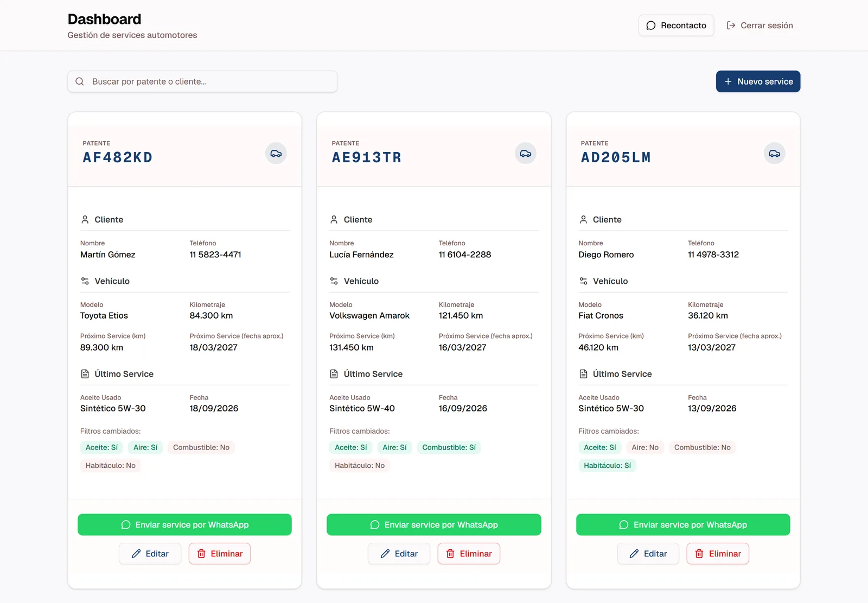Edit the AD205LM service card
The height and width of the screenshot is (603, 868).
[648, 554]
